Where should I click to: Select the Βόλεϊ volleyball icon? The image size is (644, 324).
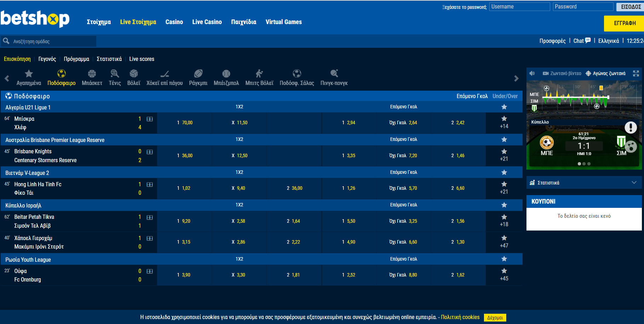[134, 74]
